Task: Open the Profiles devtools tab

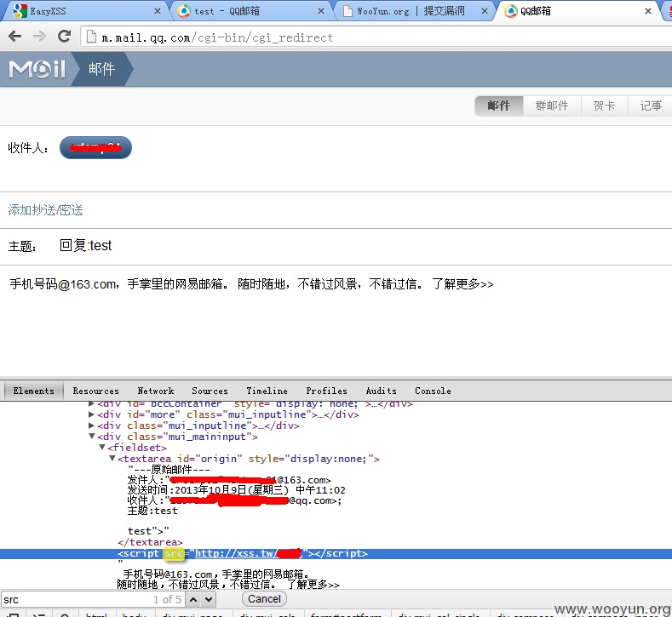Action: point(326,391)
